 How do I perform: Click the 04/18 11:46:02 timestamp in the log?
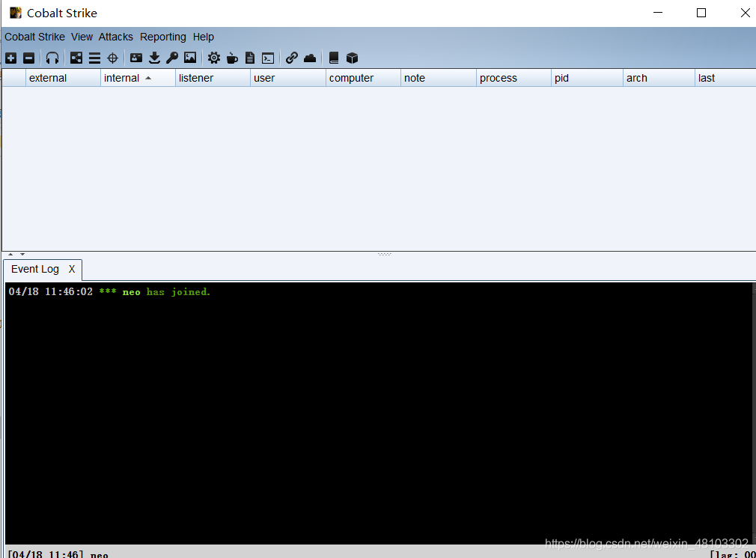point(51,292)
